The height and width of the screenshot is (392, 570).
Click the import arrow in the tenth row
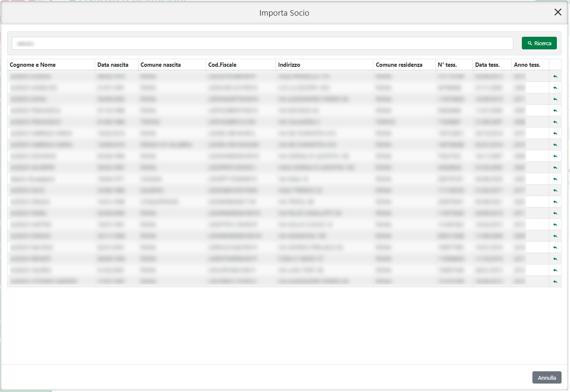tap(555, 179)
